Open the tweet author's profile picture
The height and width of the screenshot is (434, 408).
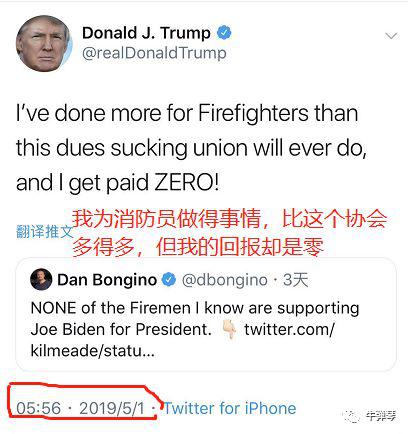click(44, 43)
